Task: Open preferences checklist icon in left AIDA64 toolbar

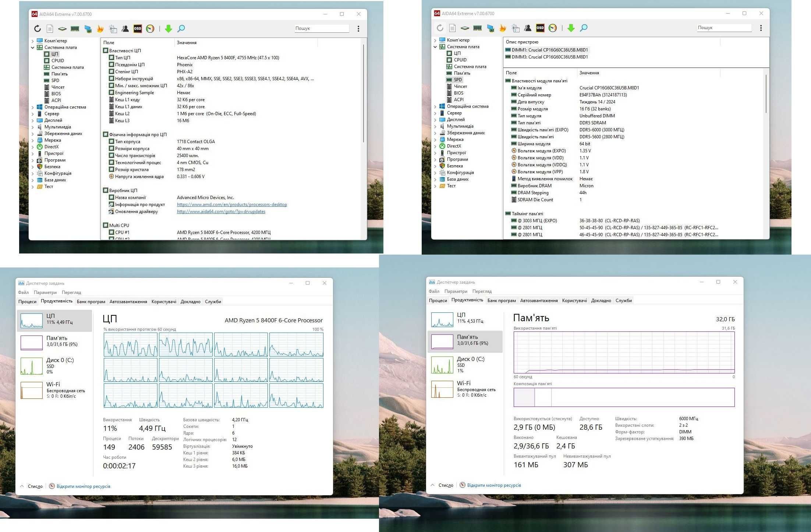Action: [113, 29]
